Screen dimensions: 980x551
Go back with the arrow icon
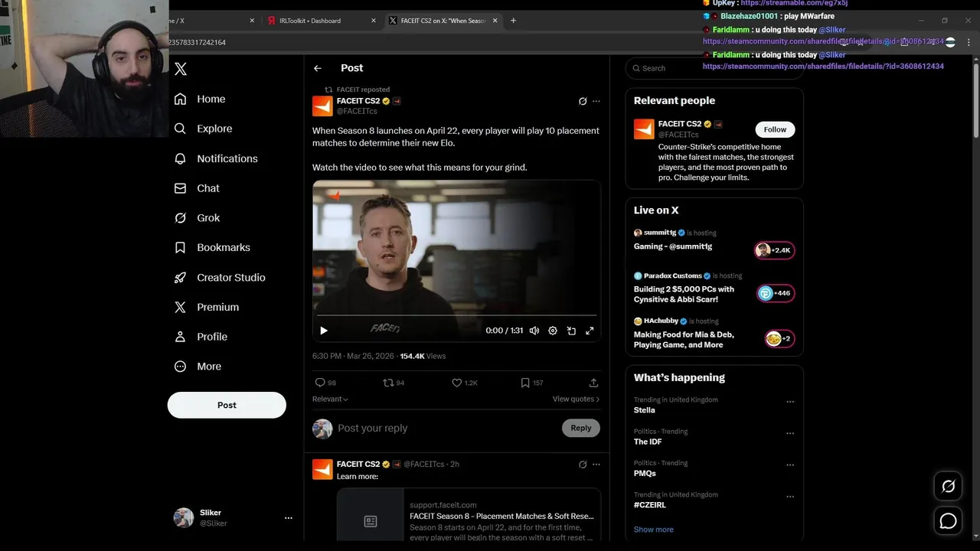pos(318,68)
